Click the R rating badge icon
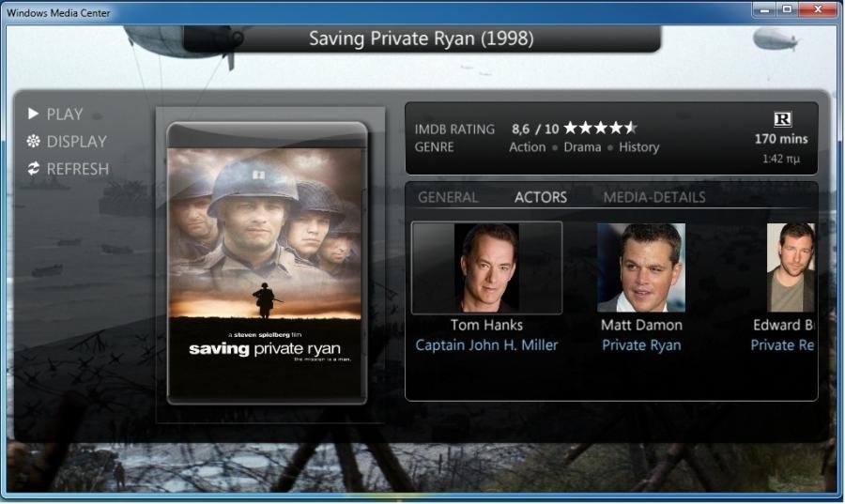 click(782, 119)
